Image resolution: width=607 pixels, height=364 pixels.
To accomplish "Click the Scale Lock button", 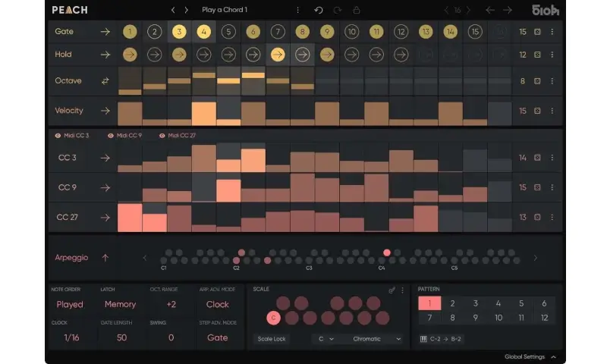I will (x=272, y=339).
